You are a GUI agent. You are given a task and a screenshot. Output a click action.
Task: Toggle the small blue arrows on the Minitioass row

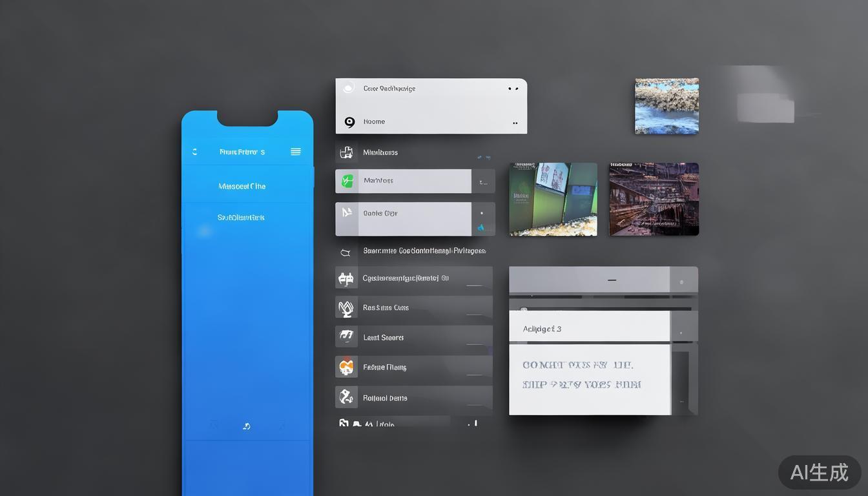(483, 156)
